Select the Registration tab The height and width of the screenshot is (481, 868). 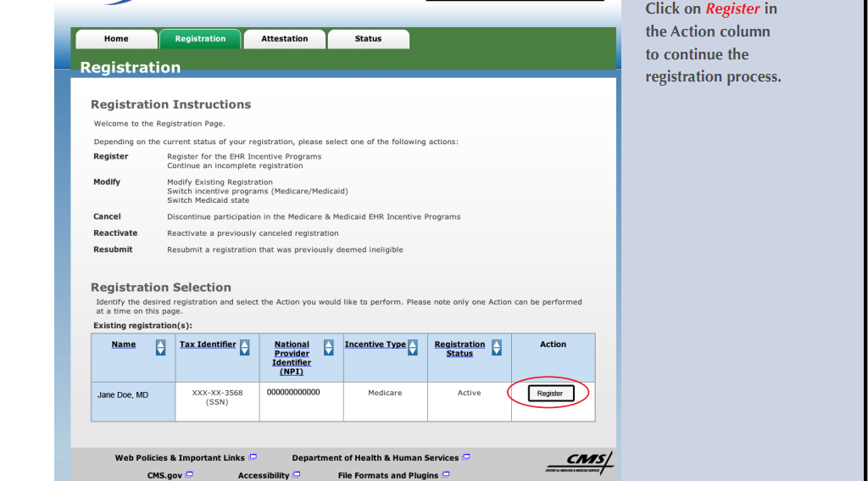[x=200, y=39]
